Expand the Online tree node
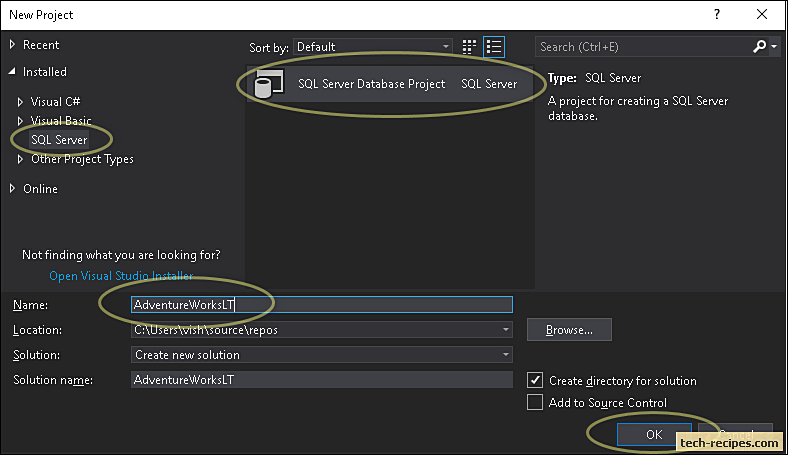Viewport: 788px width, 455px height. [12, 189]
